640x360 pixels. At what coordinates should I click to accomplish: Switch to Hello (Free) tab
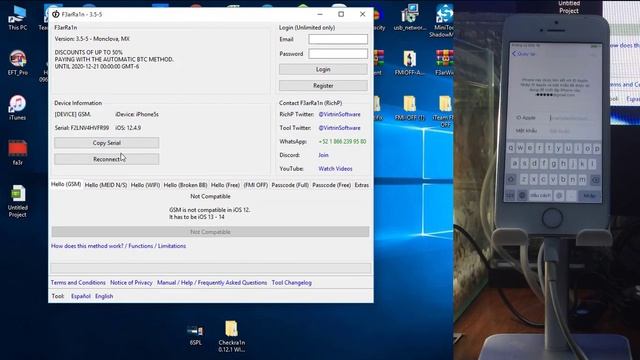pyautogui.click(x=225, y=185)
